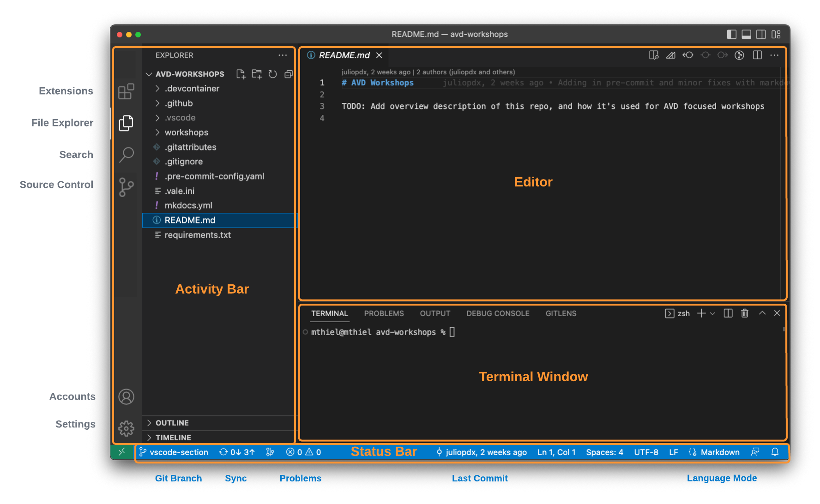Viewport: 820px width, 504px height.
Task: Click the Accounts icon
Action: coord(126,396)
